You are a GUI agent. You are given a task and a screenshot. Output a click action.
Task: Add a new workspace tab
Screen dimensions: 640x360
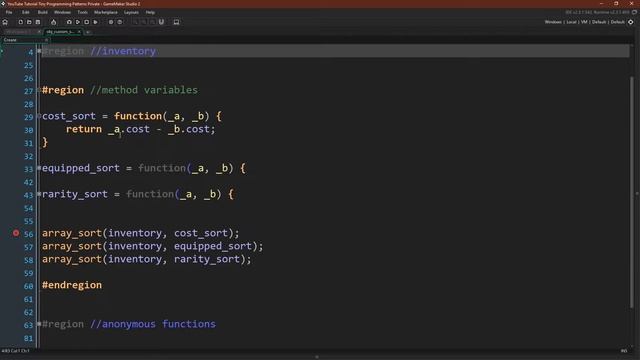[x=88, y=32]
